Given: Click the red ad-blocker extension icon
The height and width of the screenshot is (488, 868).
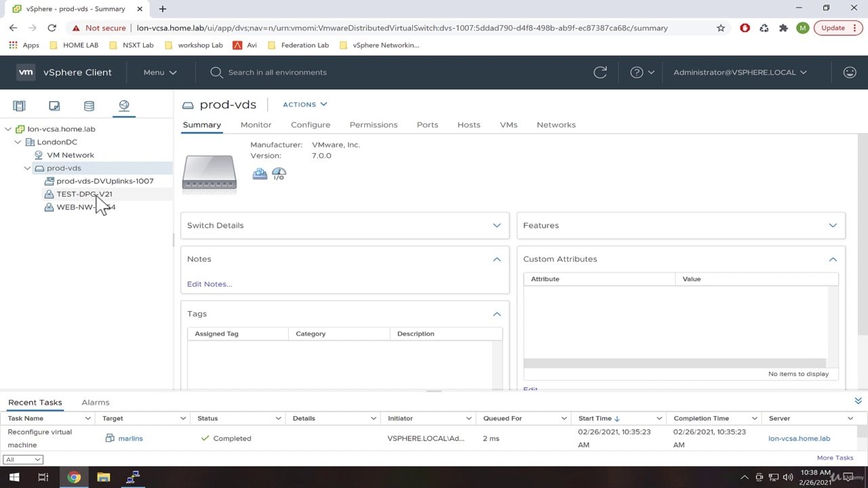Looking at the screenshot, I should click(x=745, y=28).
